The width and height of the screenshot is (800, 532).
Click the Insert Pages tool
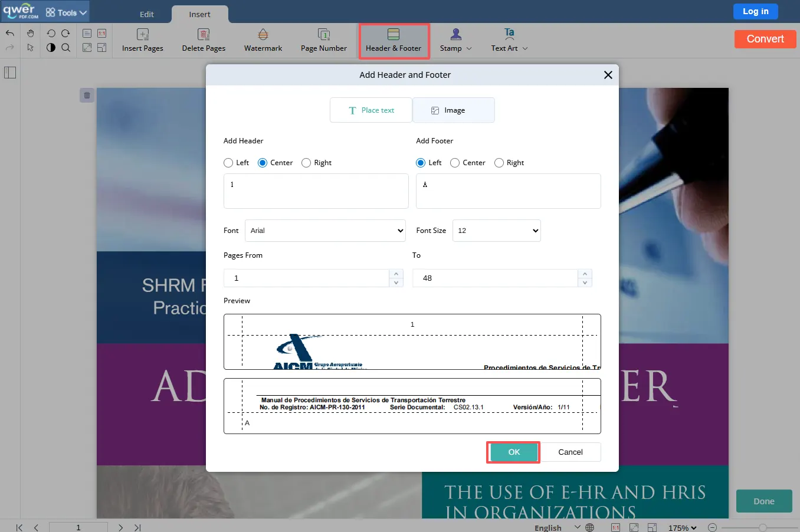pos(143,41)
